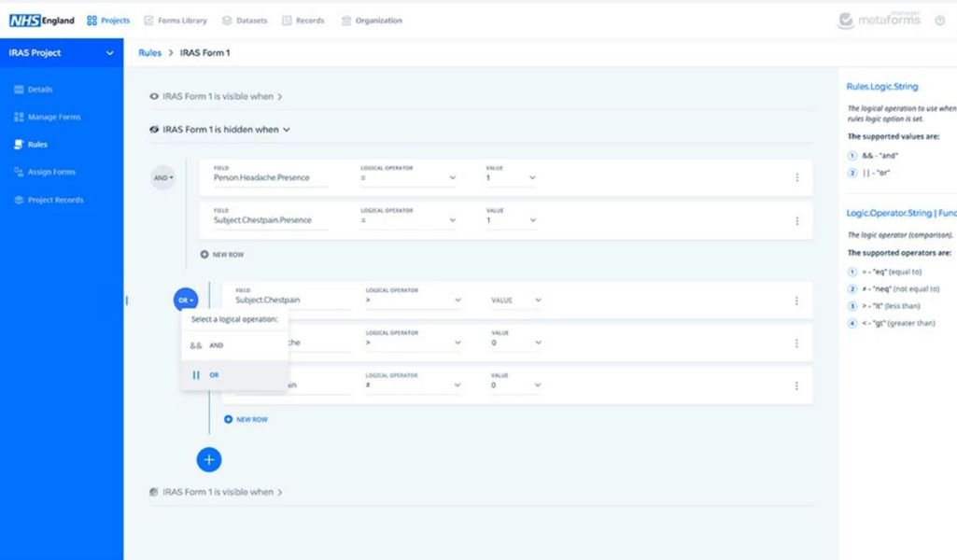Open logical operator dropdown for Subject.Chestpain.Presence
Viewport: 957px width, 560px height.
pos(408,220)
